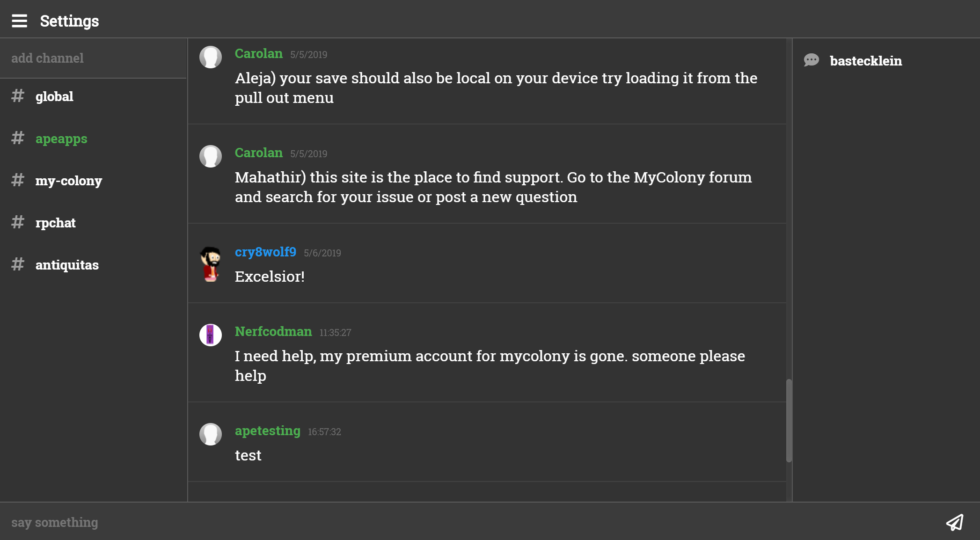
Task: Click the chat message scrollbar thumb
Action: pyautogui.click(x=789, y=420)
